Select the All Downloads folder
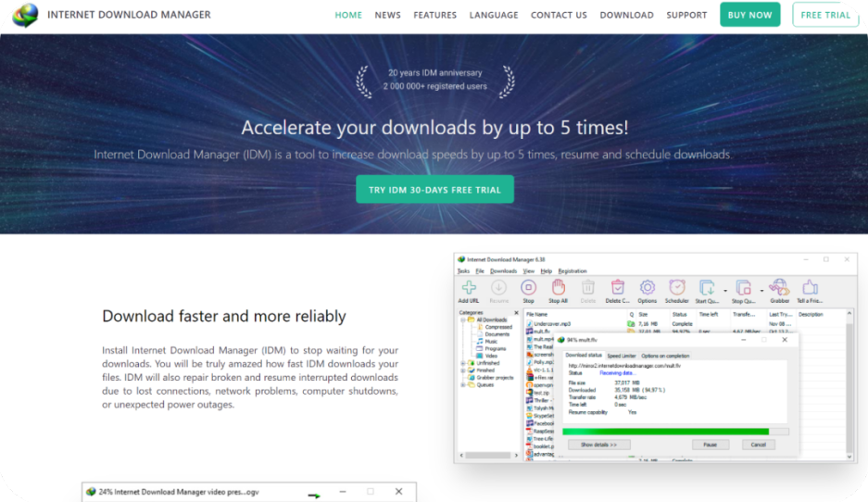The width and height of the screenshot is (868, 502). (x=487, y=320)
